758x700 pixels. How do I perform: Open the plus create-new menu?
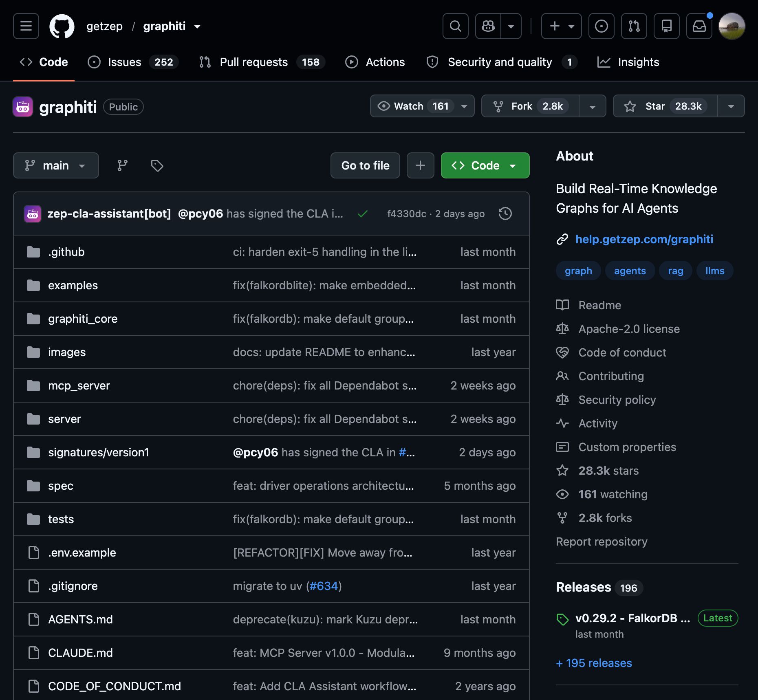click(x=562, y=26)
